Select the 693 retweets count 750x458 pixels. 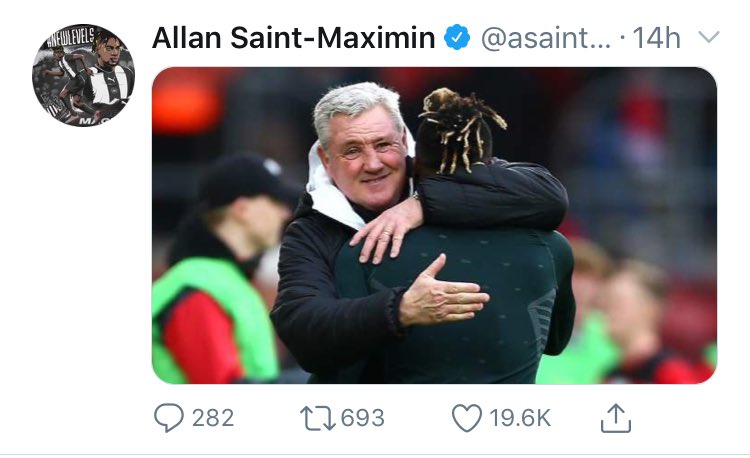(363, 418)
